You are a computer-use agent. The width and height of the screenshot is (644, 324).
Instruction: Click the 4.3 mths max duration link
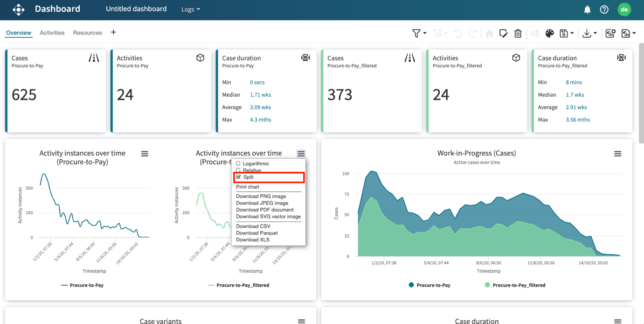tap(260, 120)
